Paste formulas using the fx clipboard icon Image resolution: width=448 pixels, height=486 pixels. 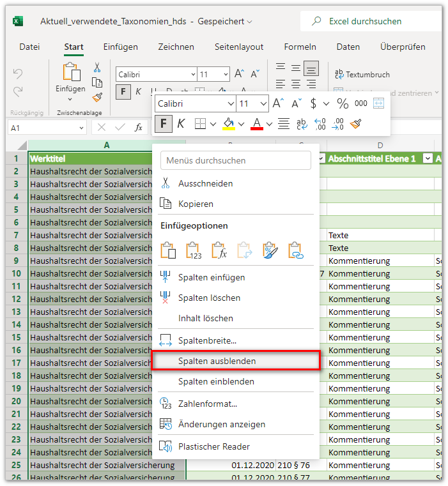coord(218,250)
